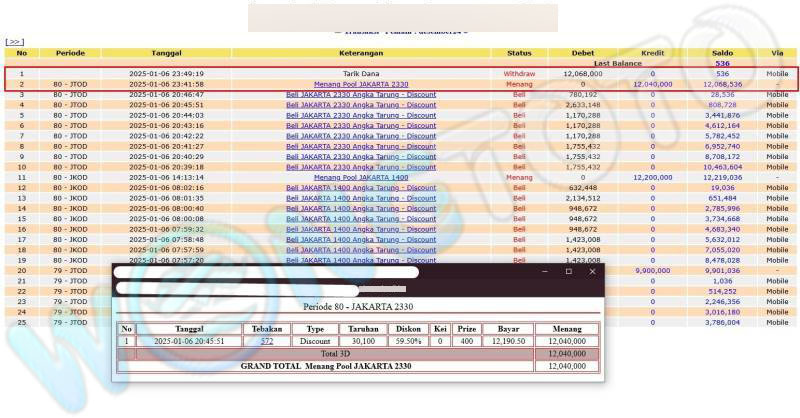Click the [>>] next page link

click(14, 42)
